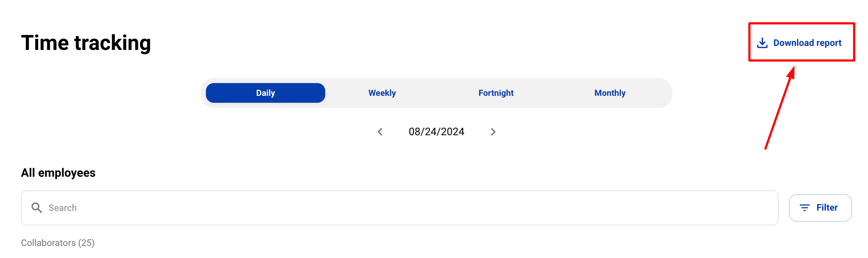868x258 pixels.
Task: Click the date 08/24/2024
Action: click(x=436, y=132)
